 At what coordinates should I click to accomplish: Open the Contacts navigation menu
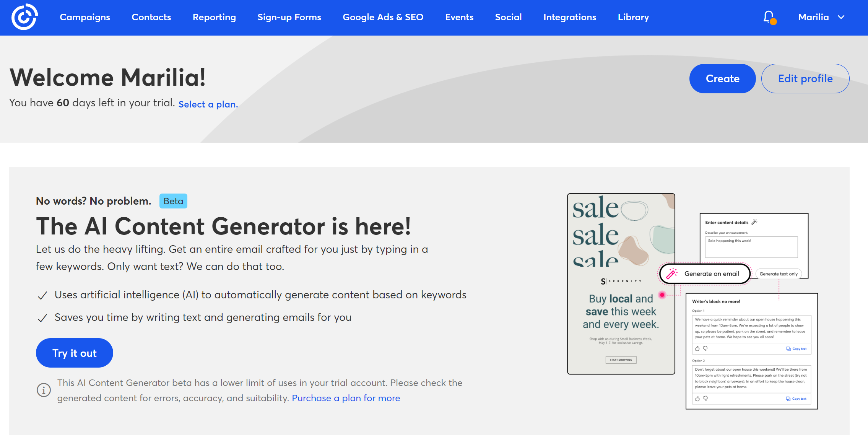coord(151,16)
